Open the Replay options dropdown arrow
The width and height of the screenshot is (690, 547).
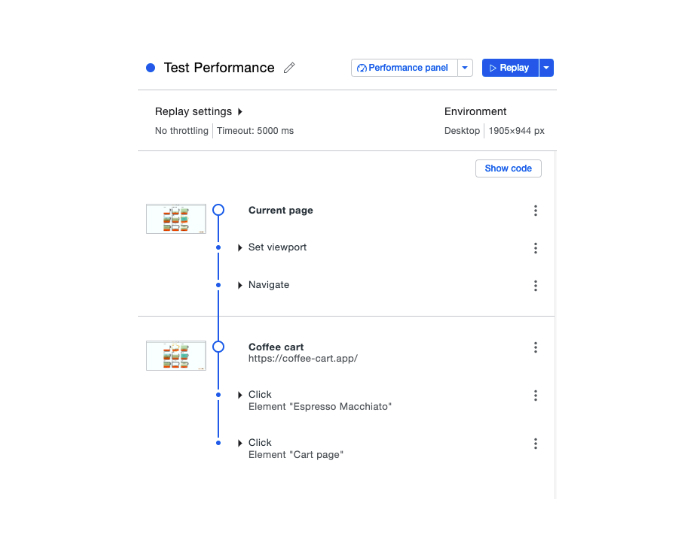pyautogui.click(x=546, y=68)
